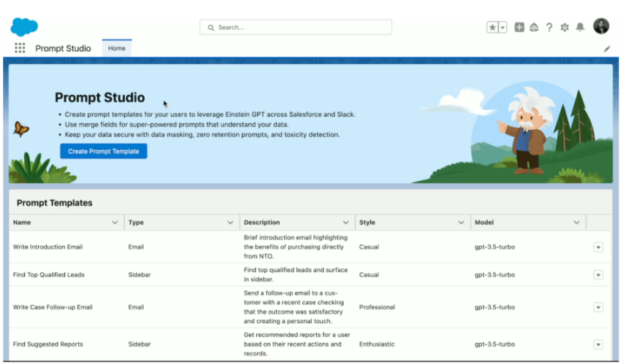Click the Prompt Studio app name
623x364 pixels.
(x=63, y=48)
